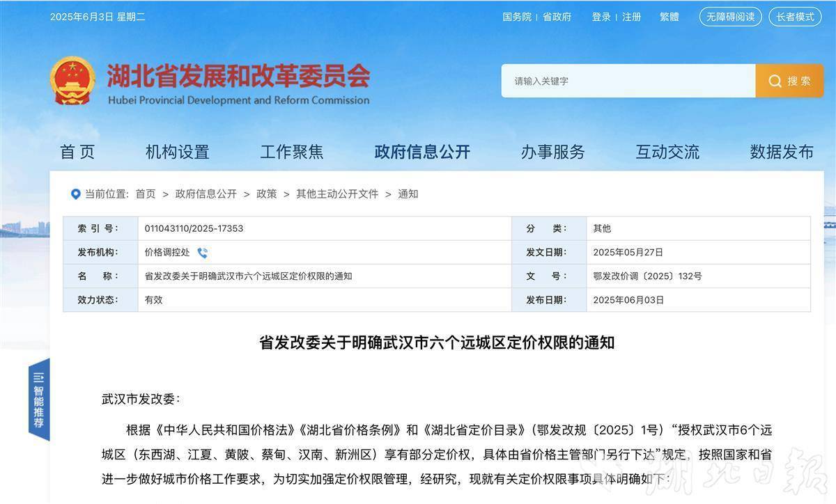Open the 智能推荐 side panel
Screen dimensions: 836x504
coord(39,400)
